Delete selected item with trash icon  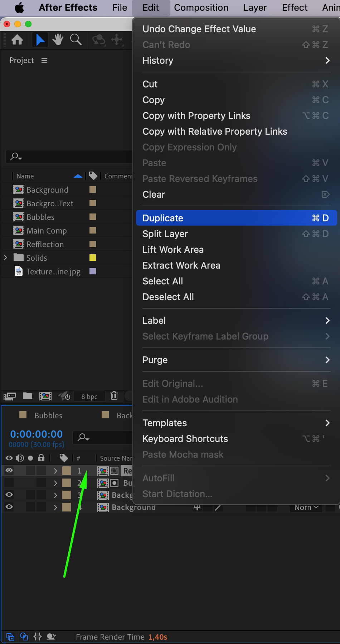[114, 396]
